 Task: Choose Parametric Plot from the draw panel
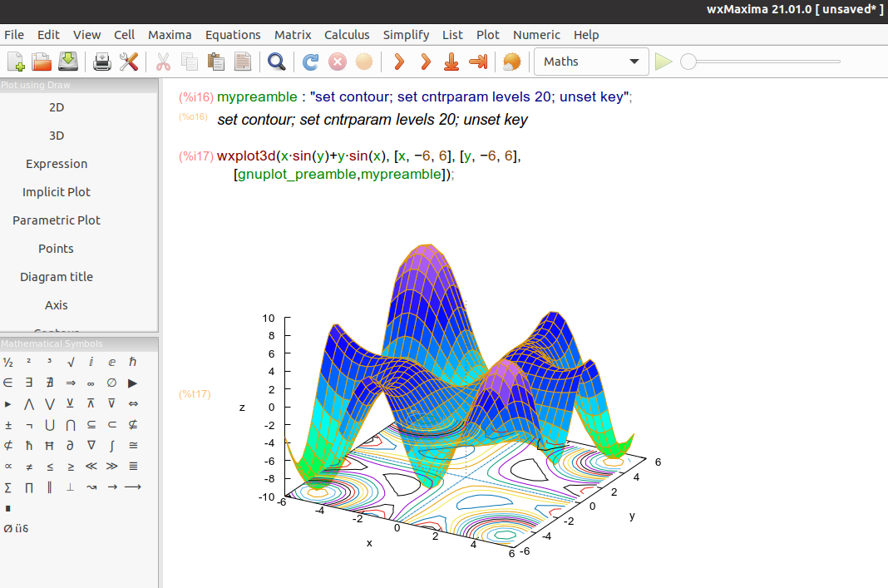pos(56,220)
